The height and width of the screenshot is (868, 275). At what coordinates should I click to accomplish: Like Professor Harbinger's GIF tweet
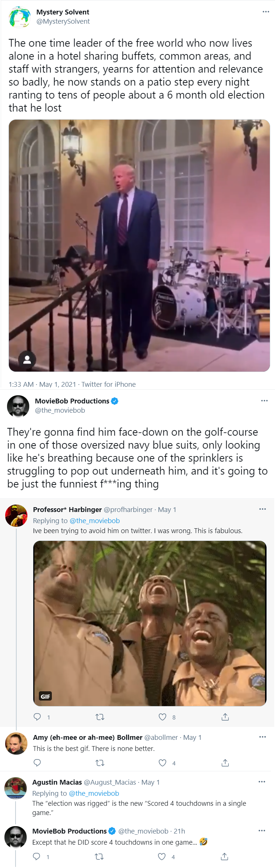[162, 717]
